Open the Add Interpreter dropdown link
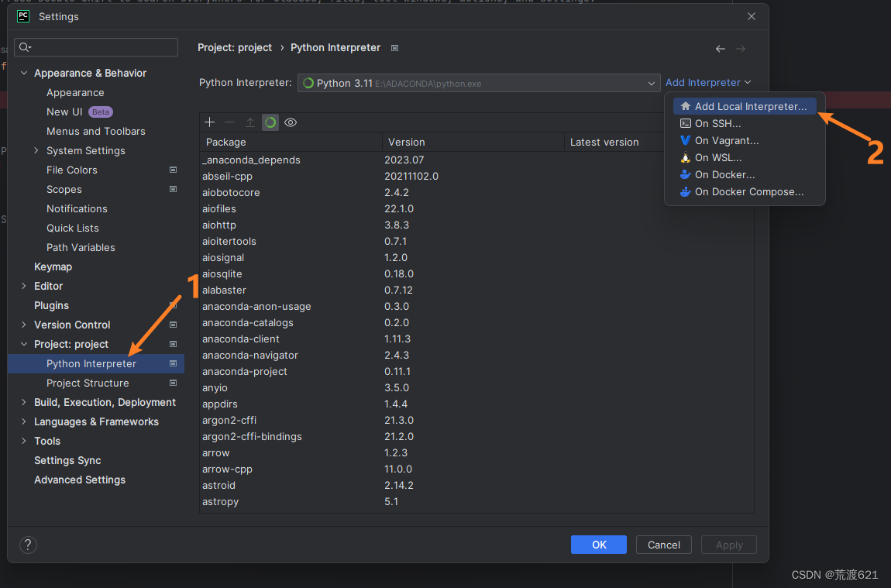 point(708,83)
